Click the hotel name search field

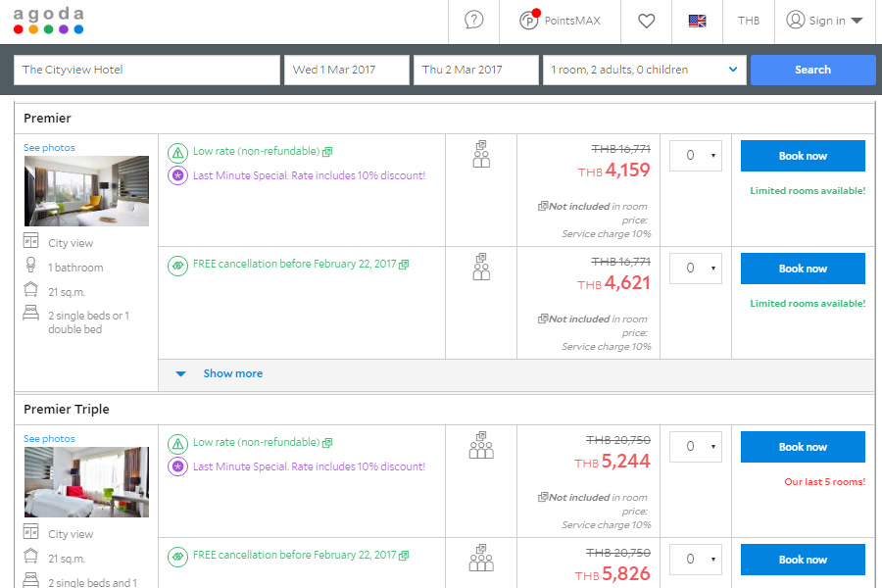pyautogui.click(x=147, y=70)
